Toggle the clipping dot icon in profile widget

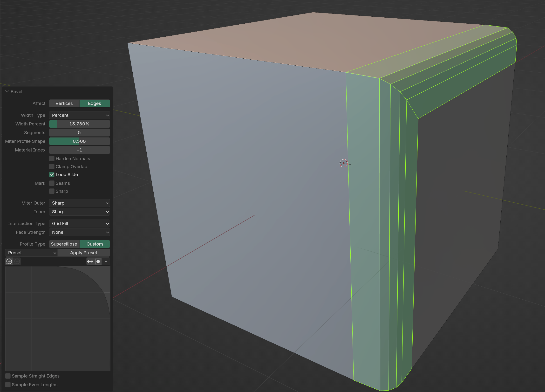(x=98, y=261)
